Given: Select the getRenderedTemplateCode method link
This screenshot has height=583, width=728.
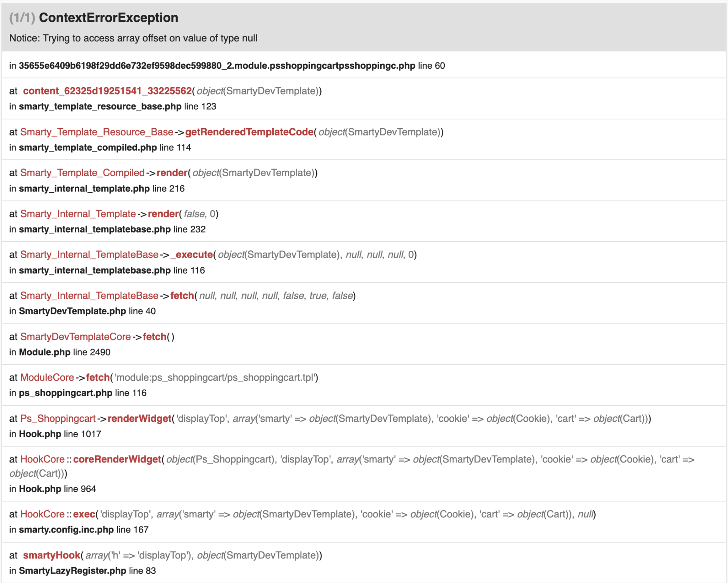Looking at the screenshot, I should coord(249,132).
